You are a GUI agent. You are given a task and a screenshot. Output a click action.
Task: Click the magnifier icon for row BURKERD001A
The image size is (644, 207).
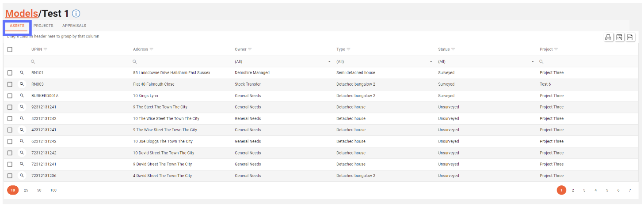(x=22, y=95)
